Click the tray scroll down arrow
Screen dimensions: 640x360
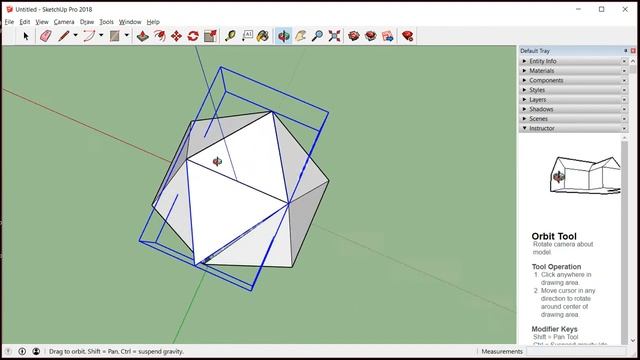633,340
